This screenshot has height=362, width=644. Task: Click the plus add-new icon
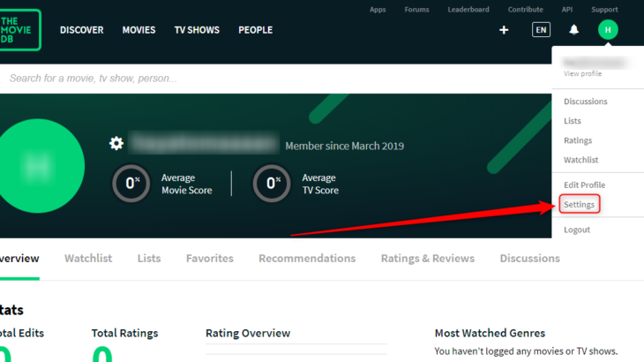click(x=504, y=30)
